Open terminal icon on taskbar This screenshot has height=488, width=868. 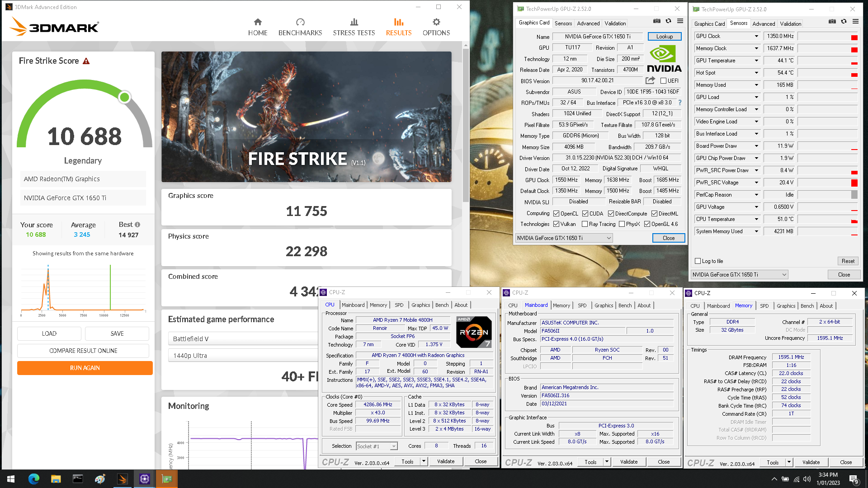click(x=78, y=479)
